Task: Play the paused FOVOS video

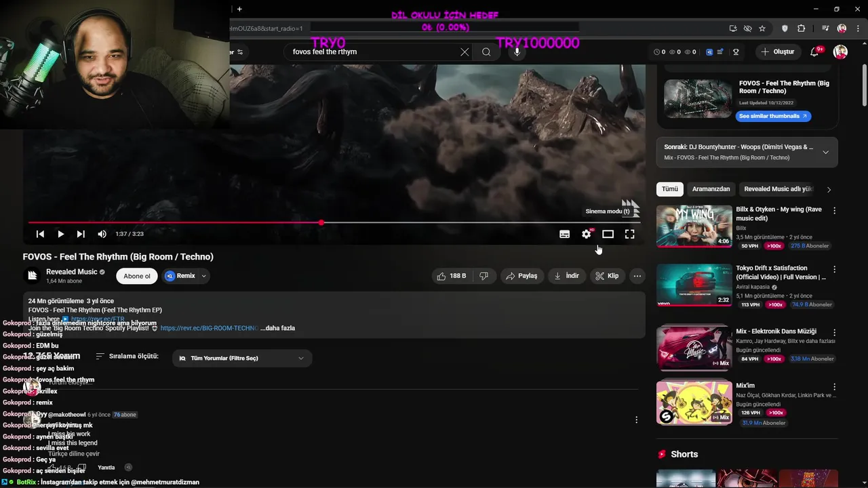Action: click(x=60, y=234)
